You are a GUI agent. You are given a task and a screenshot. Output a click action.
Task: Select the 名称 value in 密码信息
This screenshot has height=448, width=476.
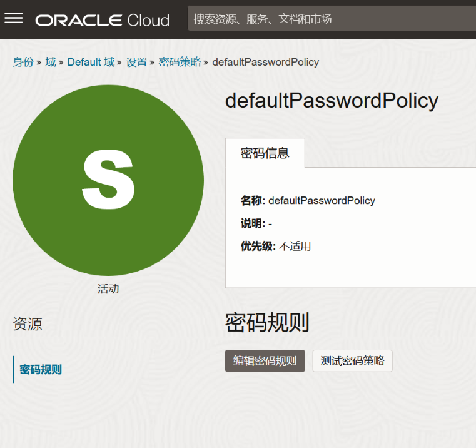tap(322, 201)
